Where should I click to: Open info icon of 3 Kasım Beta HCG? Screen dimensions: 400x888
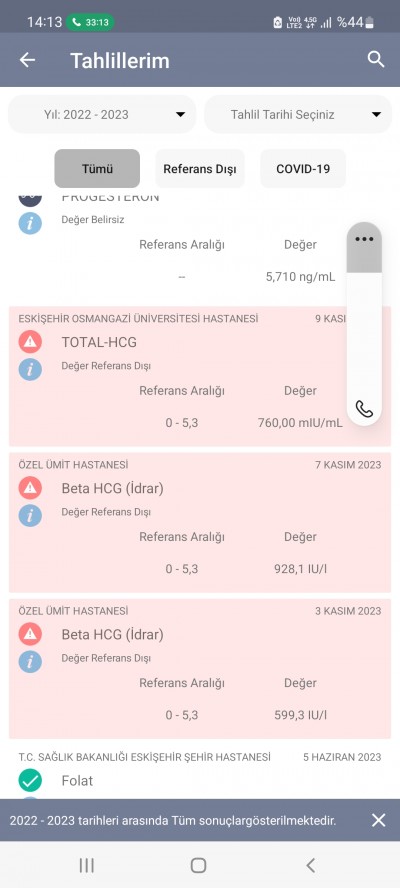pos(30,661)
